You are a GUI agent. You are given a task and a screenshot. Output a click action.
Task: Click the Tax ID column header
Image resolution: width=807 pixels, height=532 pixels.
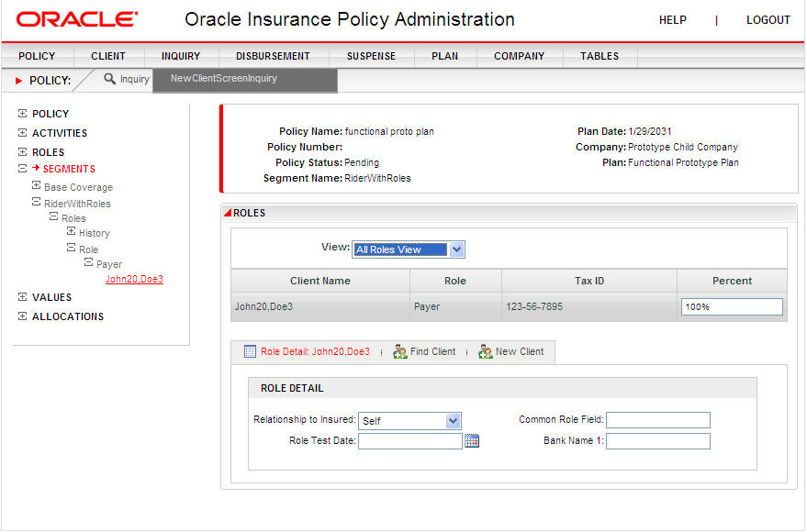[x=589, y=281]
